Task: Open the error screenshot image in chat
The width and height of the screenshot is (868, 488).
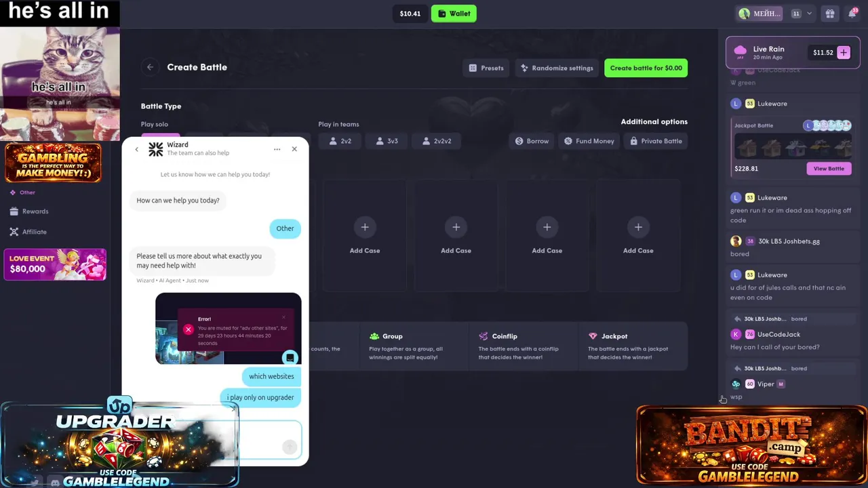Action: coord(228,328)
